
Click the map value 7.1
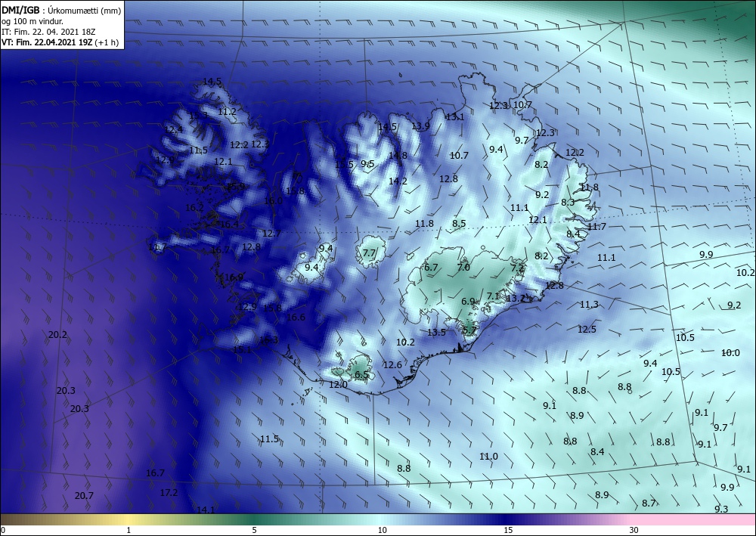click(493, 296)
